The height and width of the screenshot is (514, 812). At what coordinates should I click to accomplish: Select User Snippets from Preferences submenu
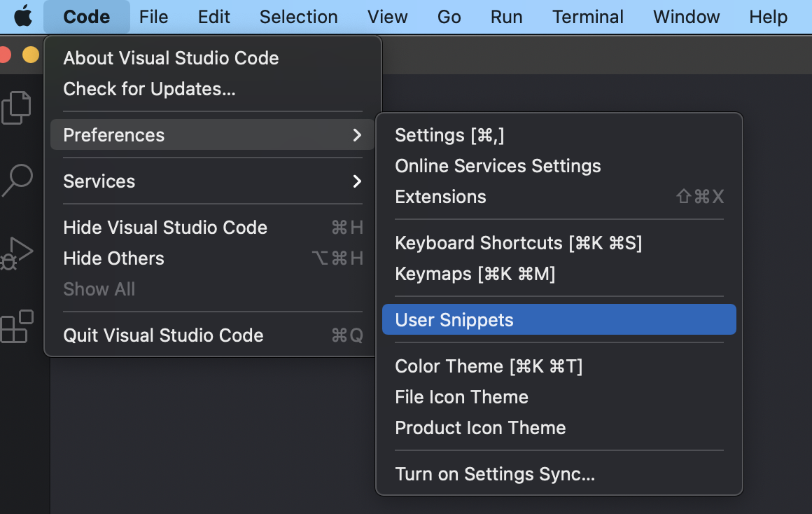click(x=454, y=320)
